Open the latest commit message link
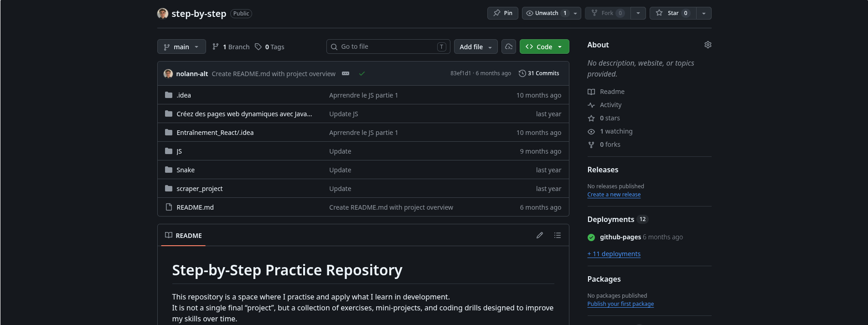The image size is (868, 325). point(274,73)
